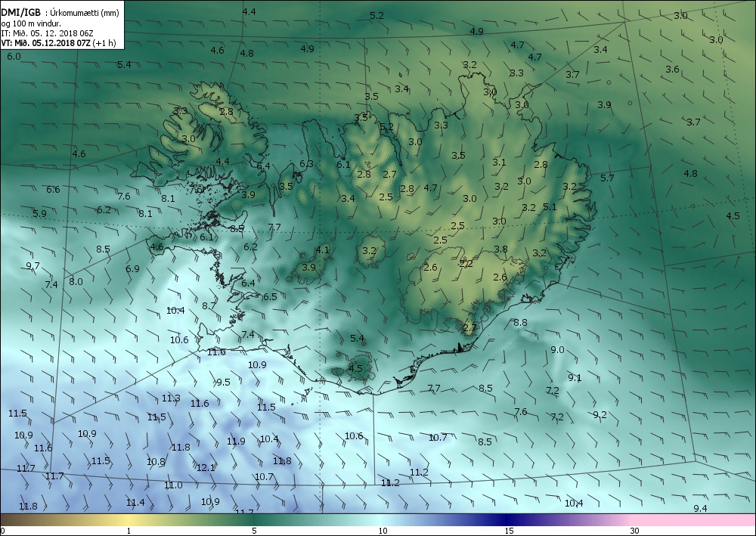The width and height of the screenshot is (756, 536).
Task: Click the map value 5.9
Action: [x=39, y=213]
